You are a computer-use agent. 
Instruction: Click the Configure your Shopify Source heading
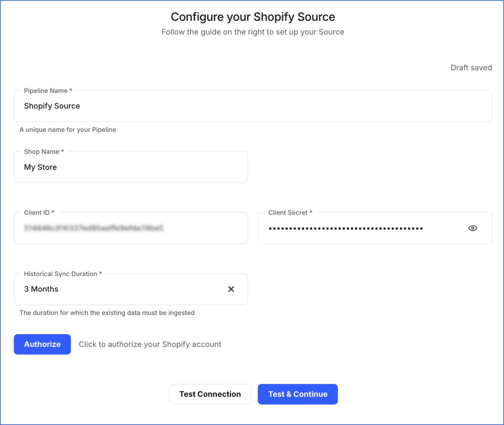click(x=253, y=17)
